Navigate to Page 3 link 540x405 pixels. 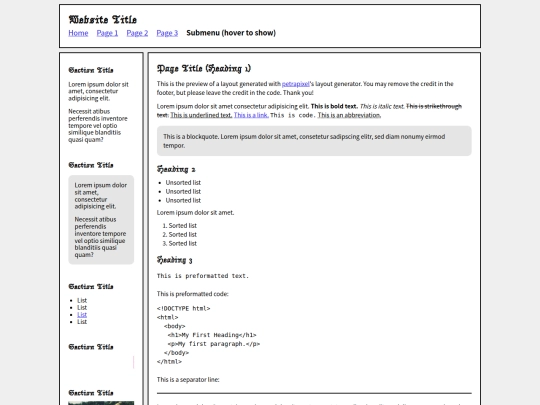point(167,33)
